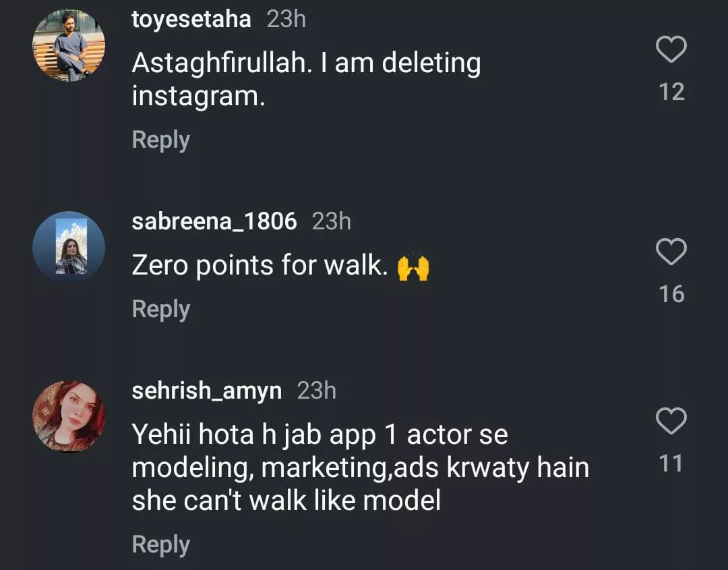728x570 pixels.
Task: Reply to the 'deleting instagram' comment
Action: [x=160, y=140]
